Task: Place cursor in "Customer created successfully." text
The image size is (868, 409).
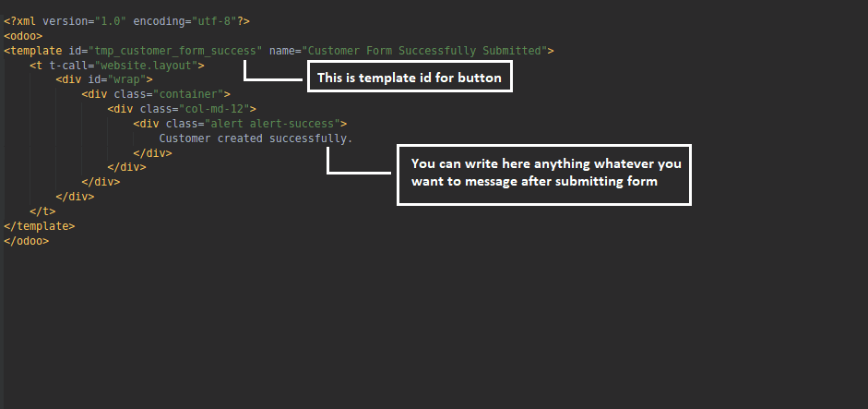Action: click(256, 138)
